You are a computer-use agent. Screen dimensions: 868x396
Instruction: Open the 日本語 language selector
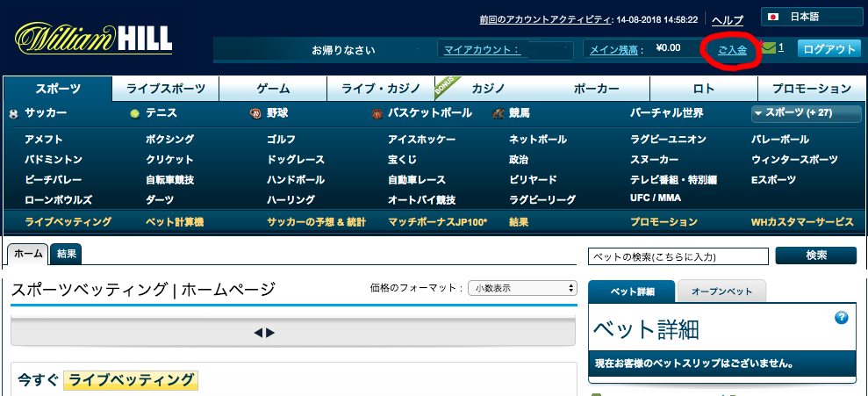pyautogui.click(x=813, y=17)
